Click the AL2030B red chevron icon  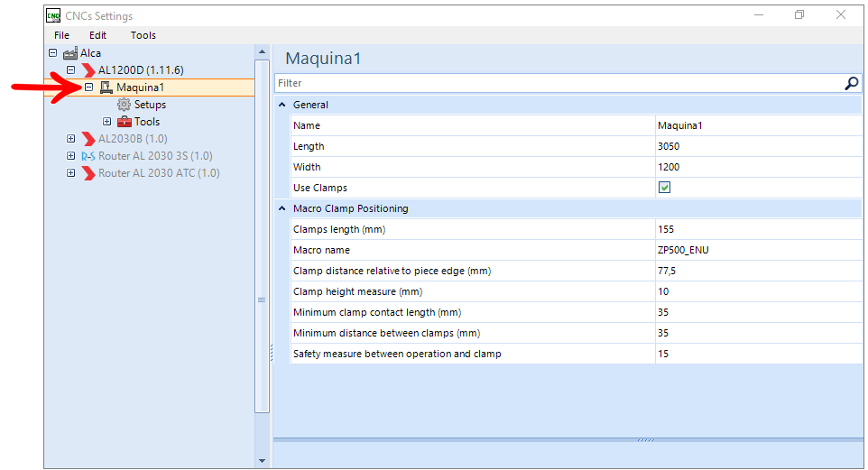[88, 139]
